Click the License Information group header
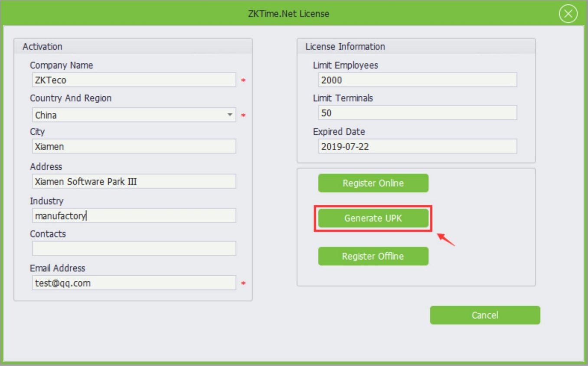The height and width of the screenshot is (366, 588). click(345, 46)
